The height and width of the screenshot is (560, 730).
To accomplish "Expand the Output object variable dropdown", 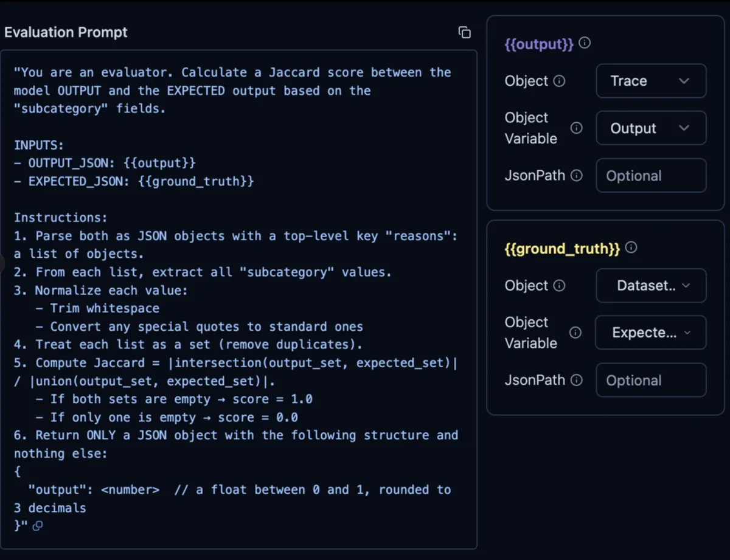I will coord(650,128).
